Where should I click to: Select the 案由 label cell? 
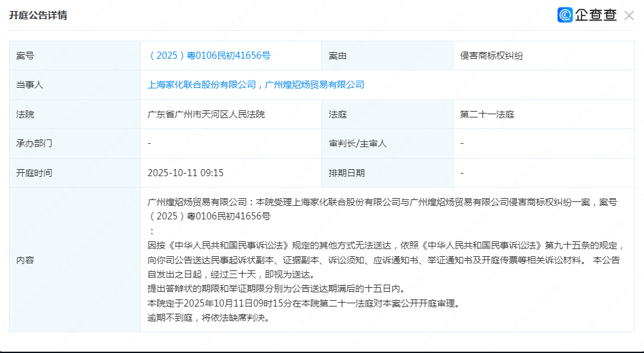(x=387, y=55)
